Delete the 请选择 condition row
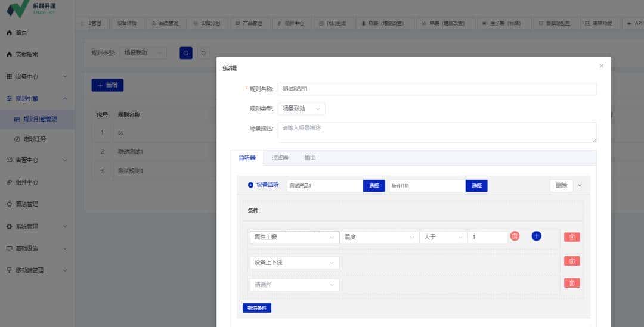 tap(572, 283)
